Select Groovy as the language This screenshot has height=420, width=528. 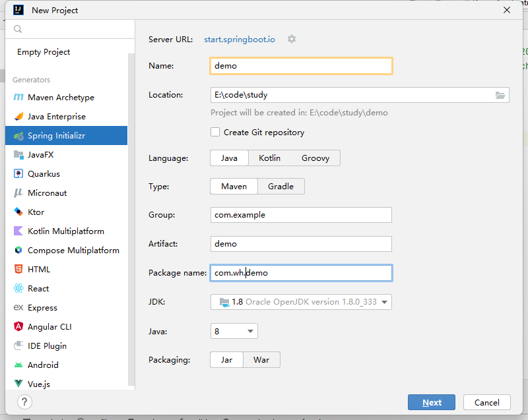[x=315, y=158]
